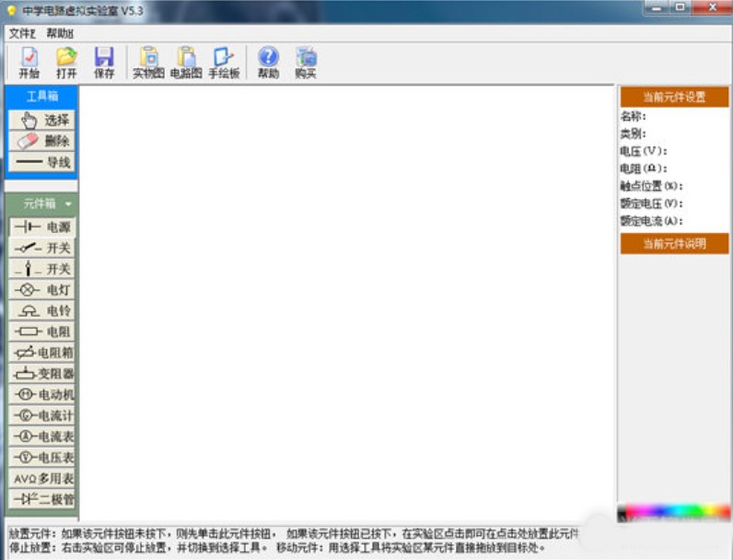This screenshot has width=733, height=560.
Task: Select the 电灯 lamp component
Action: click(x=41, y=290)
